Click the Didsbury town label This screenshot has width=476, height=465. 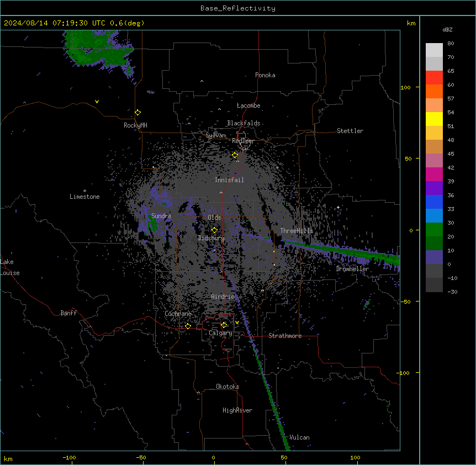[x=211, y=238]
